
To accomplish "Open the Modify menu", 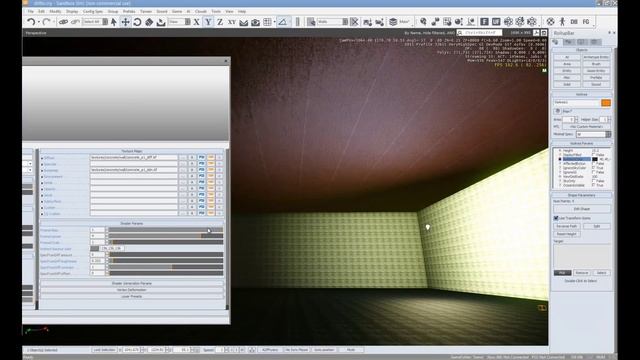I will [x=55, y=11].
